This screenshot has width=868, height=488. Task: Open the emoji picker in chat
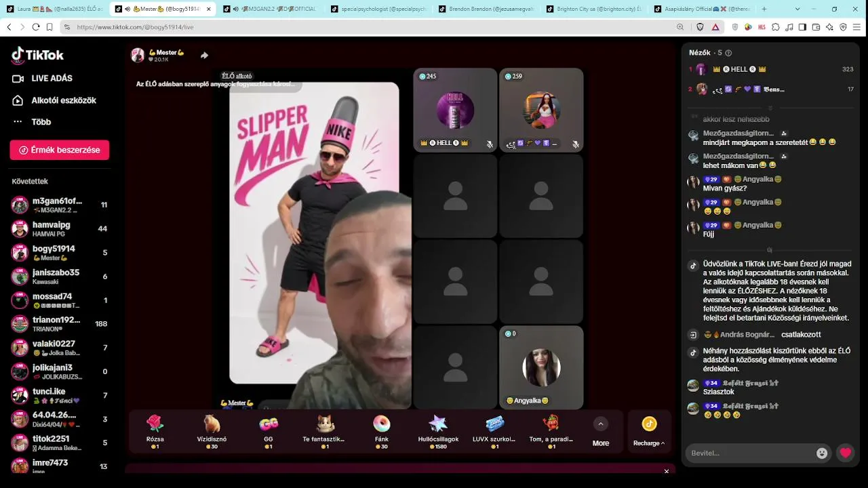[x=822, y=453]
